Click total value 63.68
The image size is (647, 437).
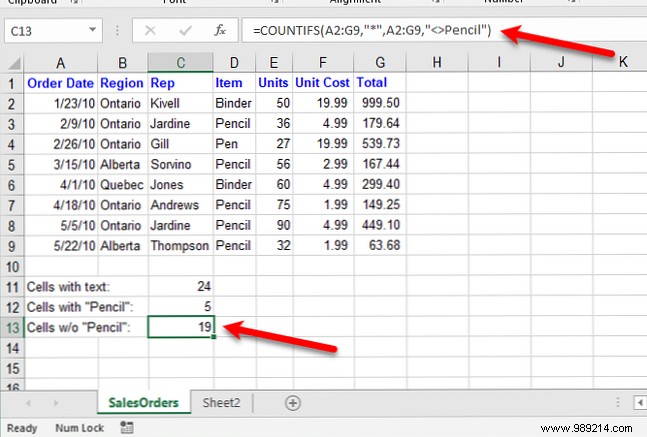tap(380, 246)
